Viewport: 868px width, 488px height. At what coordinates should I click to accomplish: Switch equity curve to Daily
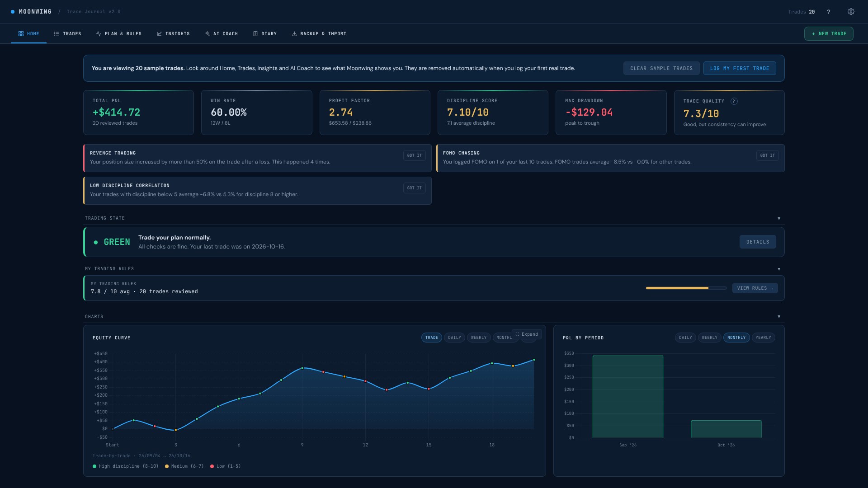(454, 338)
